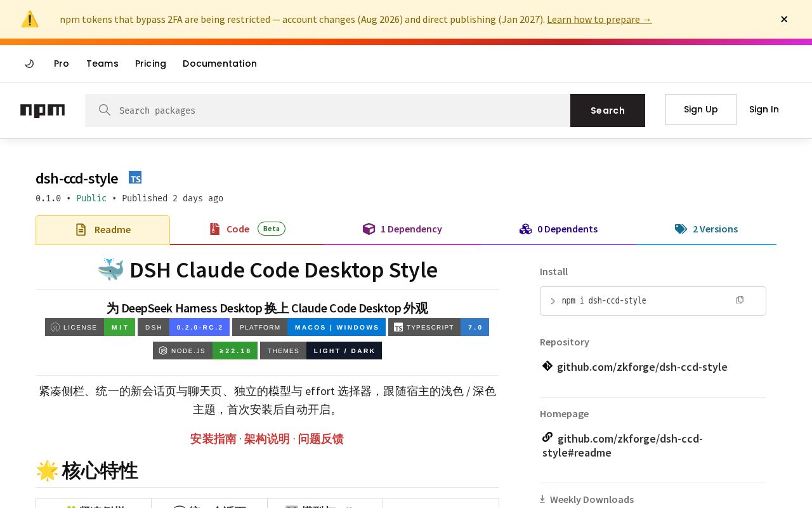This screenshot has height=508, width=812.
Task: Open the 问题反馈 link
Action: click(x=320, y=439)
